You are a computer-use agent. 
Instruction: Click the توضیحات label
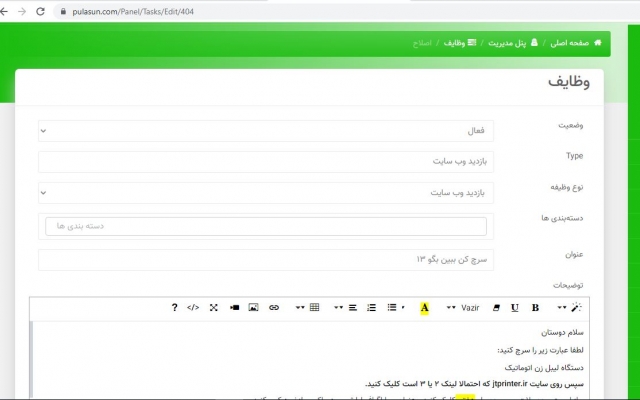(x=568, y=285)
